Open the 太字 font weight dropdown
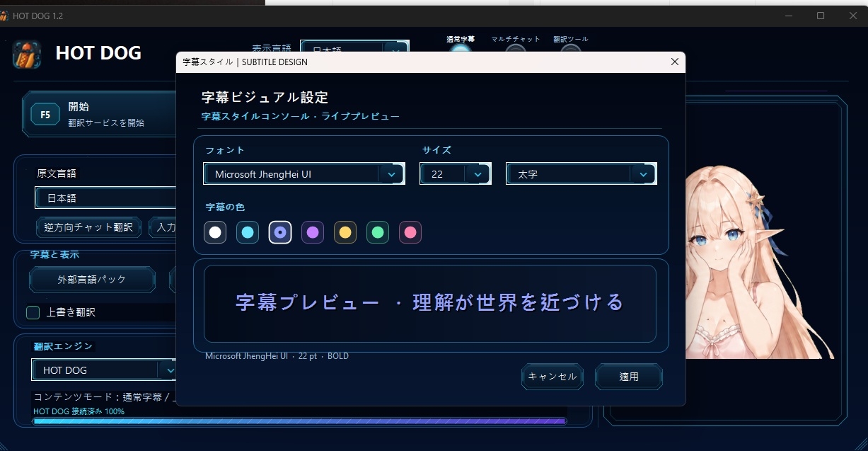 (x=581, y=174)
